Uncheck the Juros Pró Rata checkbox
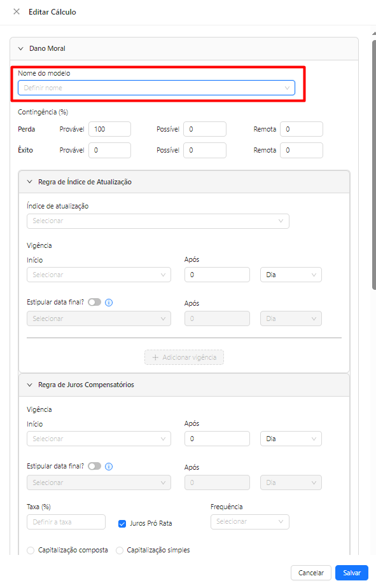This screenshot has height=588, width=376. tap(122, 524)
